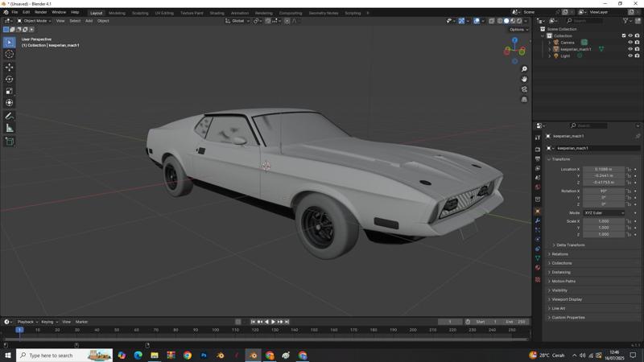Click the viewport zoom magnifier icon
This screenshot has width=644, height=362.
point(524,69)
